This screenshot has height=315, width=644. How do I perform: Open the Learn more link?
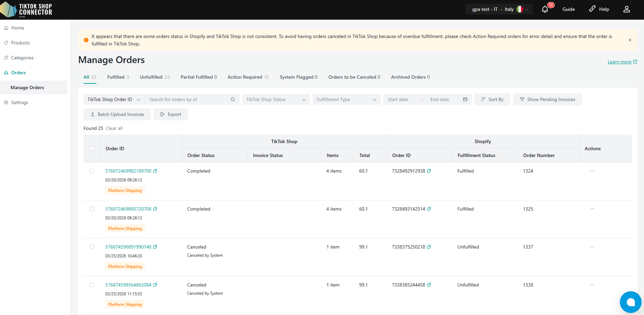point(622,62)
